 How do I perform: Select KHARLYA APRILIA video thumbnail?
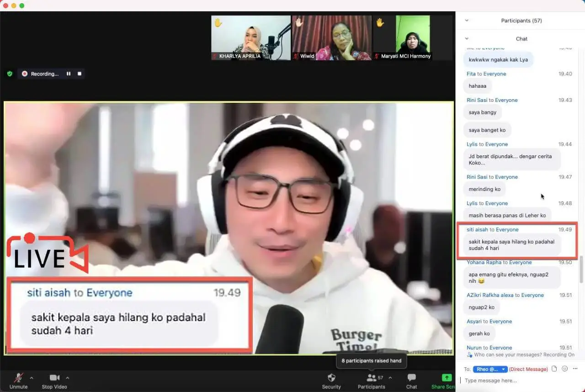click(x=251, y=38)
